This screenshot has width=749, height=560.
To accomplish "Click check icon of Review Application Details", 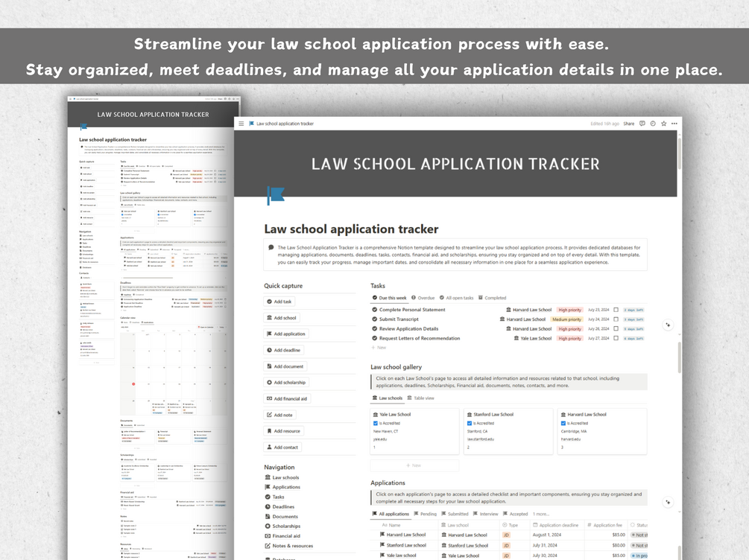I will point(374,329).
